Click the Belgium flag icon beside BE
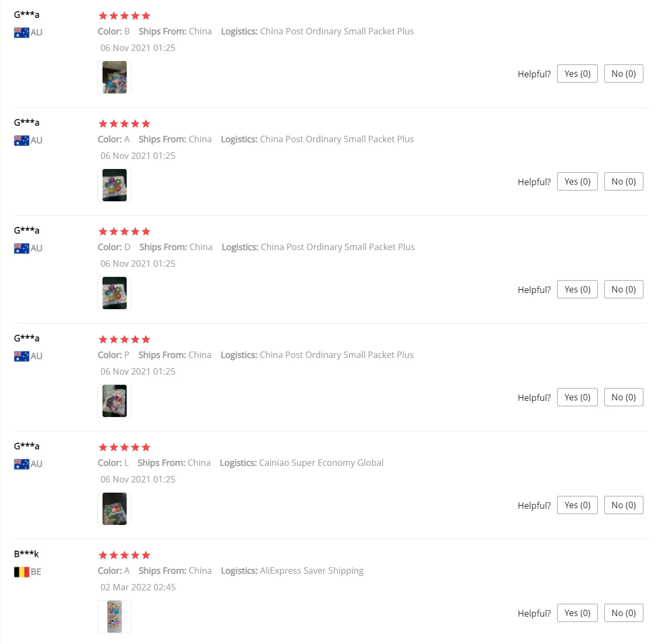Image resolution: width=659 pixels, height=644 pixels. coord(21,572)
